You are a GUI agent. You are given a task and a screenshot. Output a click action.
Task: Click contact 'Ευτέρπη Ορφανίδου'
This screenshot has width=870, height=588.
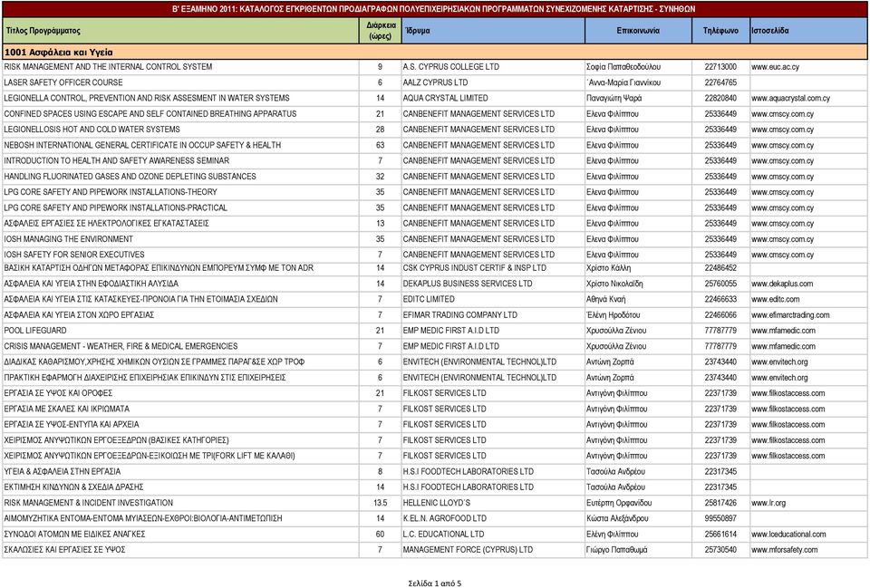(619, 503)
